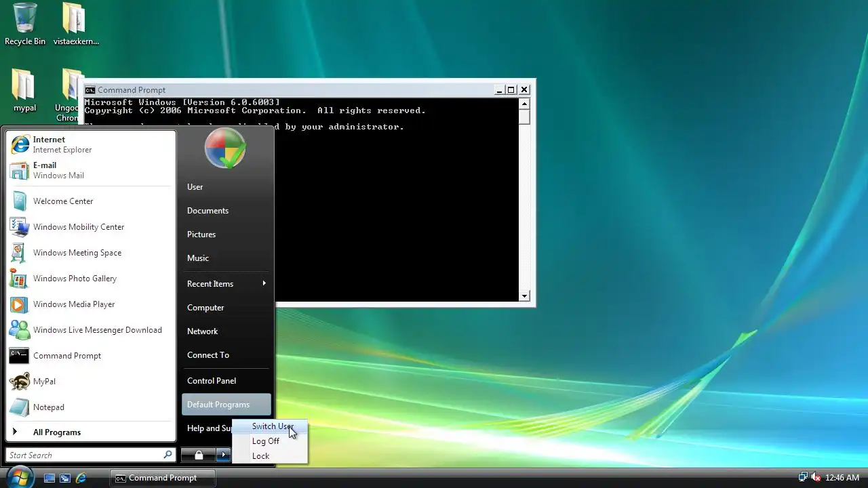868x488 pixels.
Task: Open Pictures from Start menu
Action: tap(226, 235)
